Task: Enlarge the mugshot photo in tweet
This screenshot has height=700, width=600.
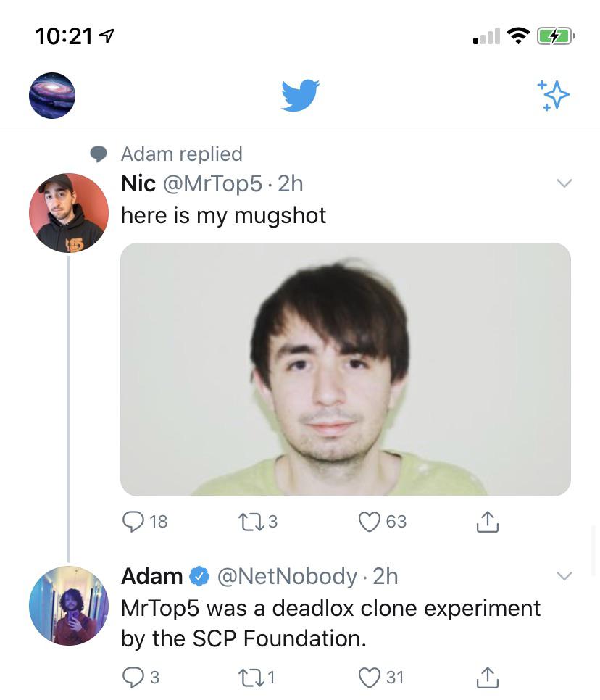Action: [x=345, y=370]
